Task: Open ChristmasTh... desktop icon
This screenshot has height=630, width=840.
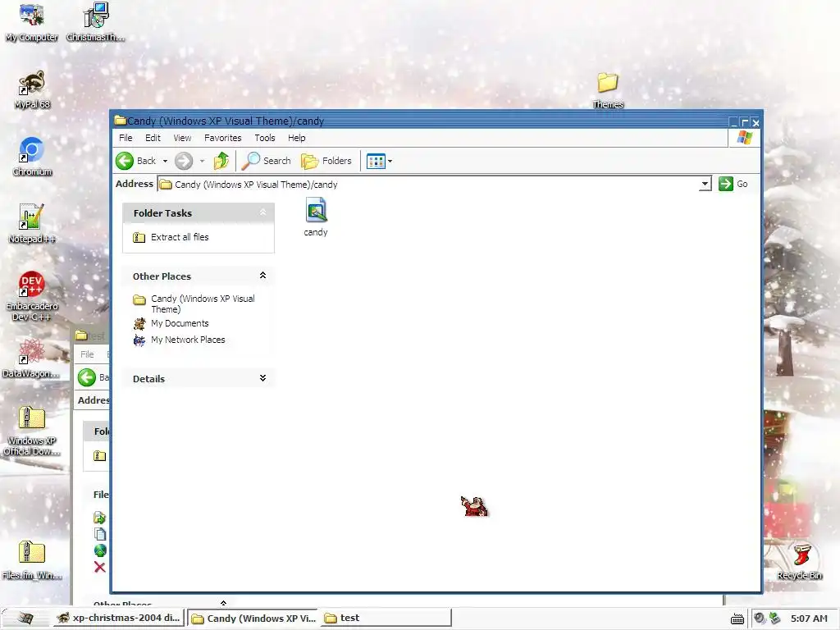Action: pos(95,22)
